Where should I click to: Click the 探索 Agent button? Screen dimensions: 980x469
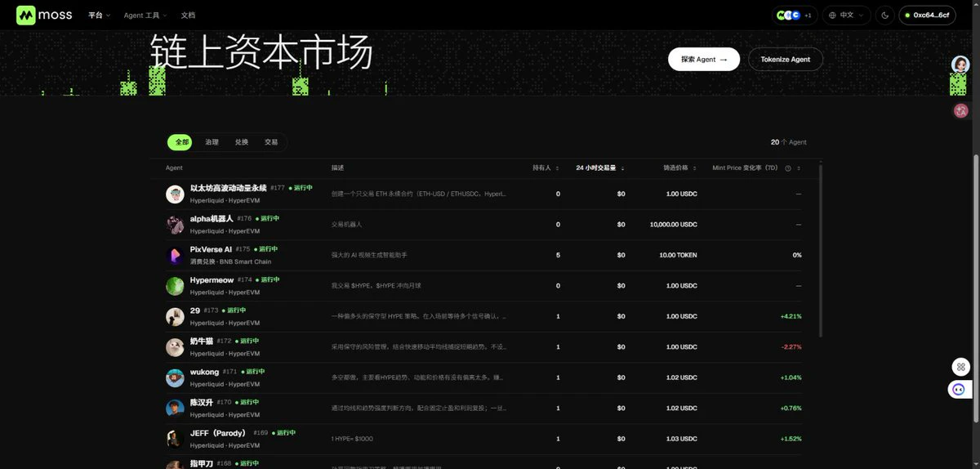[x=704, y=59]
